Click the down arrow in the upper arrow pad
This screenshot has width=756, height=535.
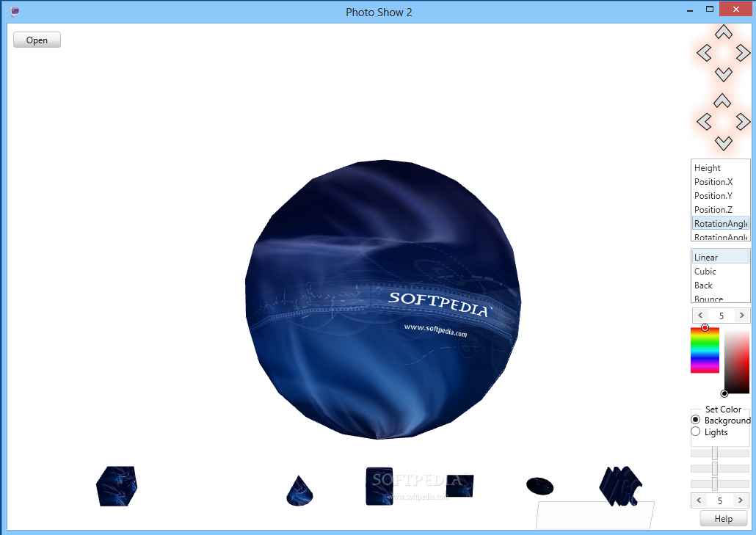[x=723, y=74]
